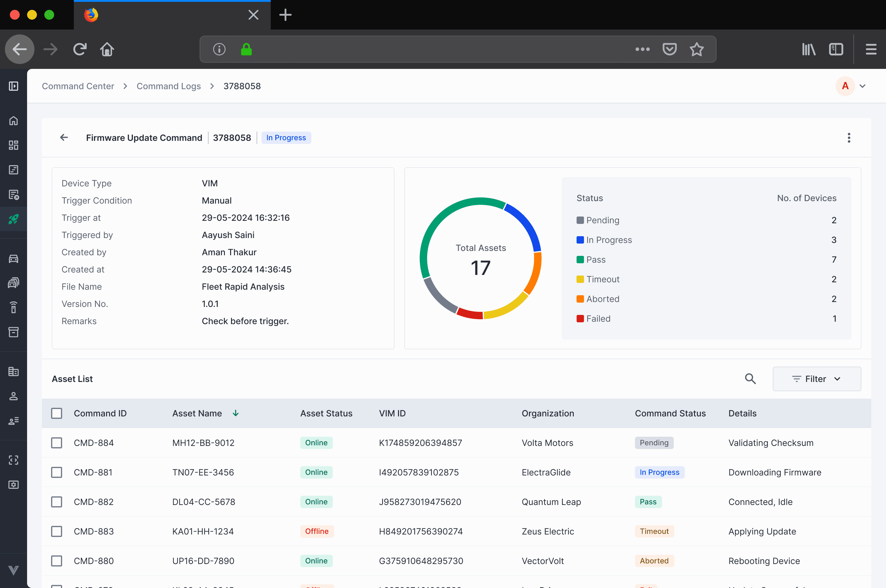
Task: Toggle the select-all checkbox in table header
Action: [x=57, y=413]
